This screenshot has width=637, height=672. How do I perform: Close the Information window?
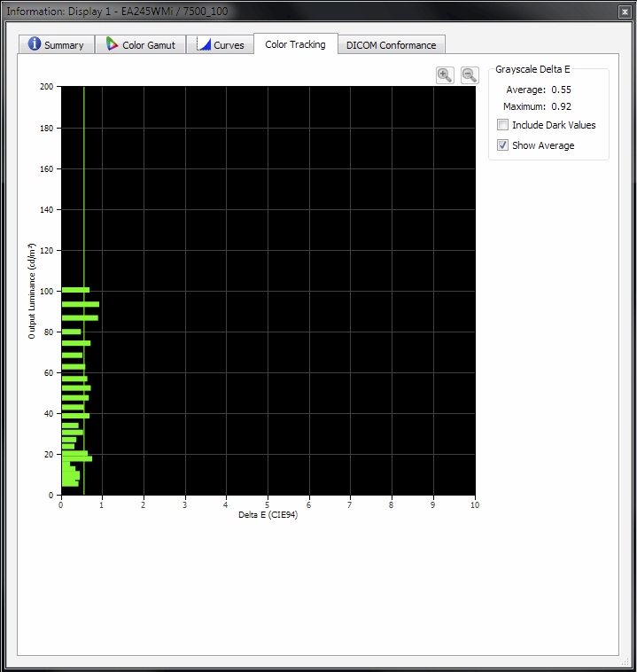click(625, 12)
